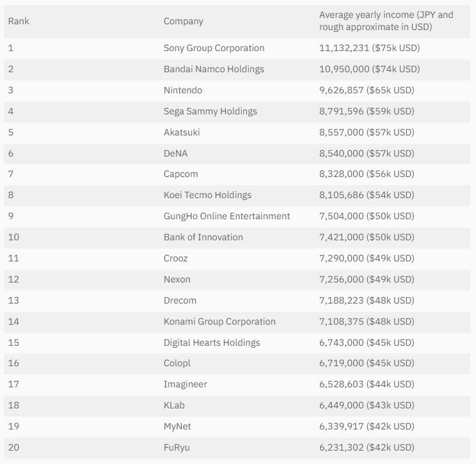Click the Company column header
The image size is (476, 464).
(183, 21)
